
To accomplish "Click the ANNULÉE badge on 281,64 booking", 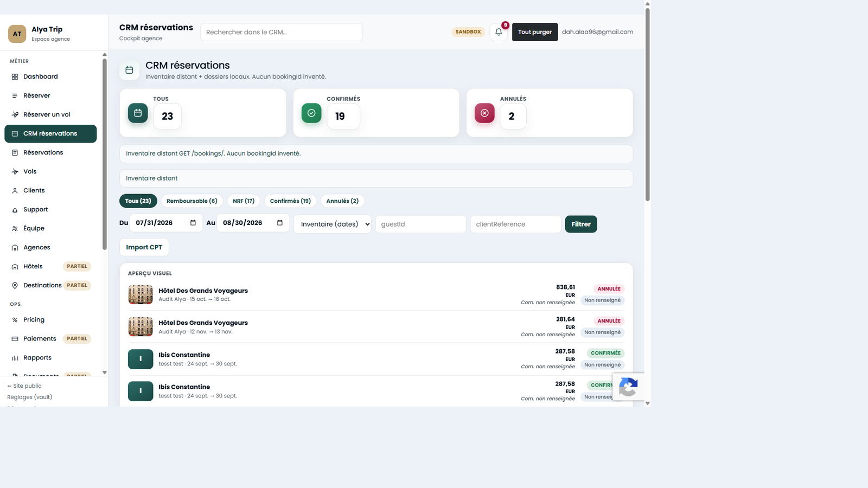I will coord(609,321).
